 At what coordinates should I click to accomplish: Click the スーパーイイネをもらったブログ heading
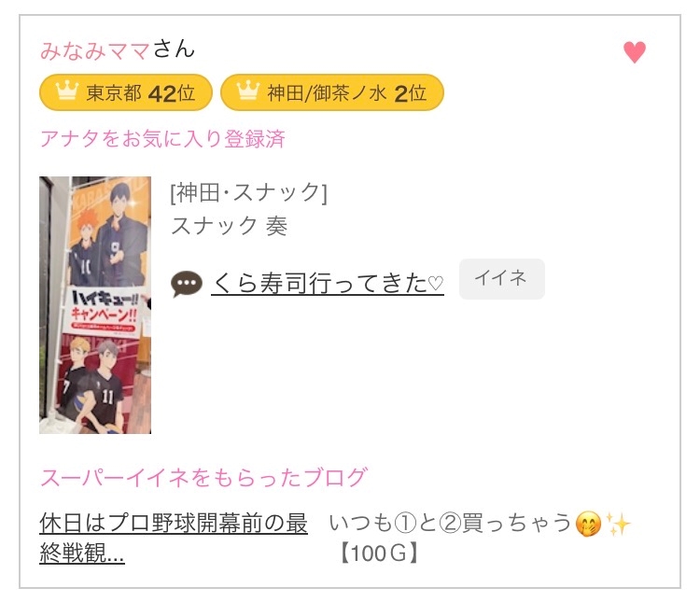204,478
